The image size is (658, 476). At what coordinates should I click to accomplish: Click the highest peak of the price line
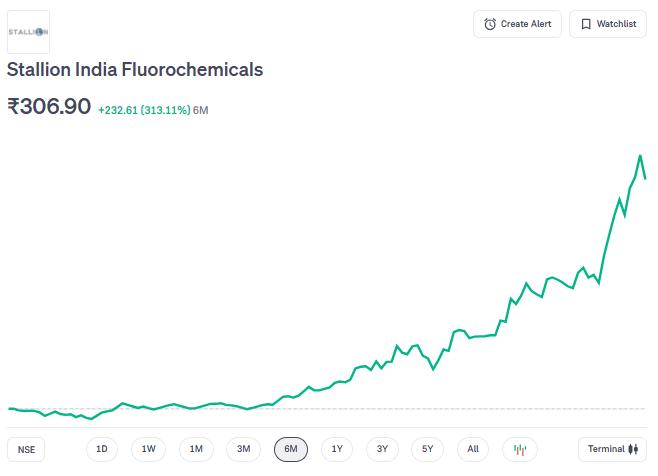[640, 156]
